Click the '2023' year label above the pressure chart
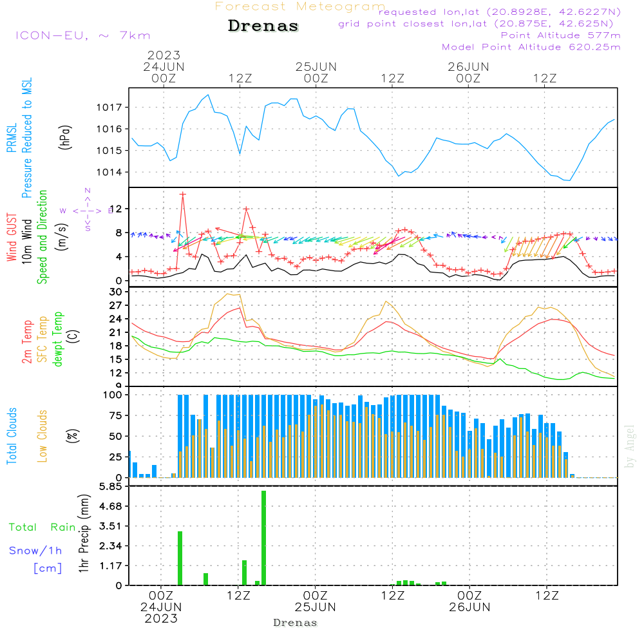 click(164, 55)
